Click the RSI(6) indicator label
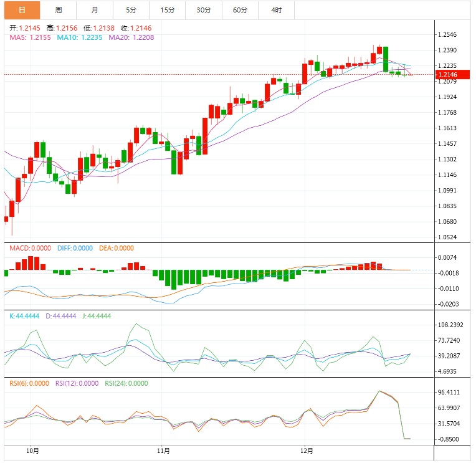The image size is (476, 463). click(x=29, y=384)
